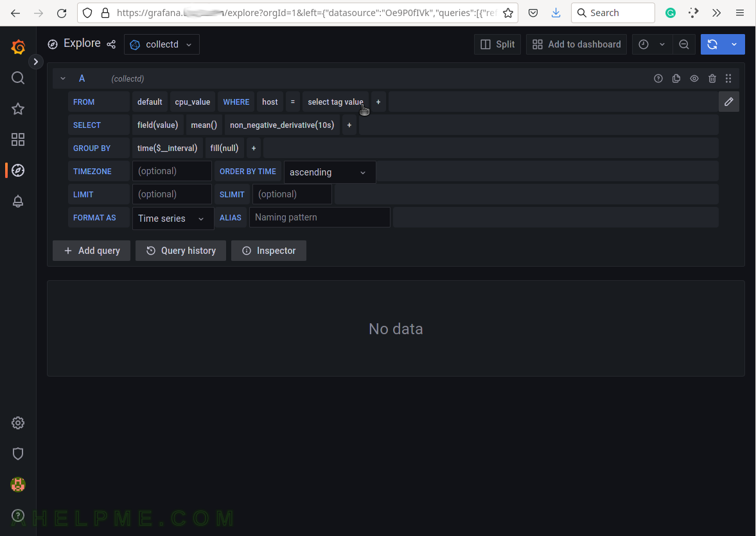Open the search dashboards icon
Viewport: 756px width, 536px height.
(x=18, y=78)
